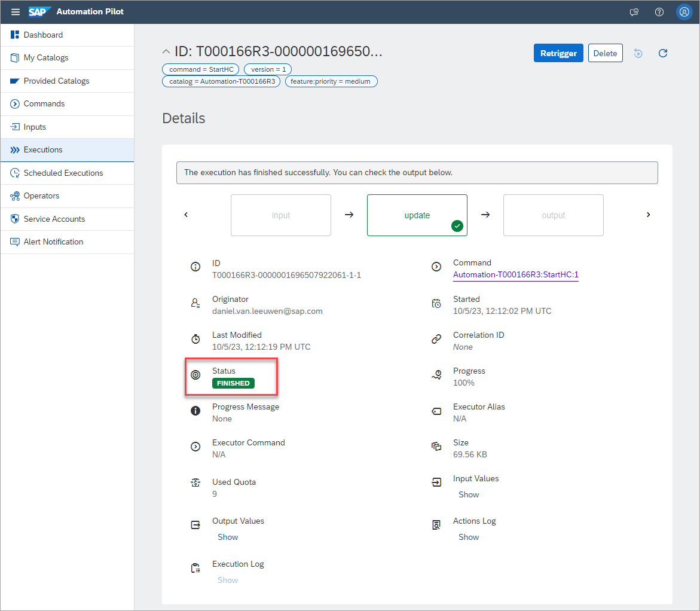700x611 pixels.
Task: Open Alert Notification in the sidebar
Action: click(x=68, y=242)
